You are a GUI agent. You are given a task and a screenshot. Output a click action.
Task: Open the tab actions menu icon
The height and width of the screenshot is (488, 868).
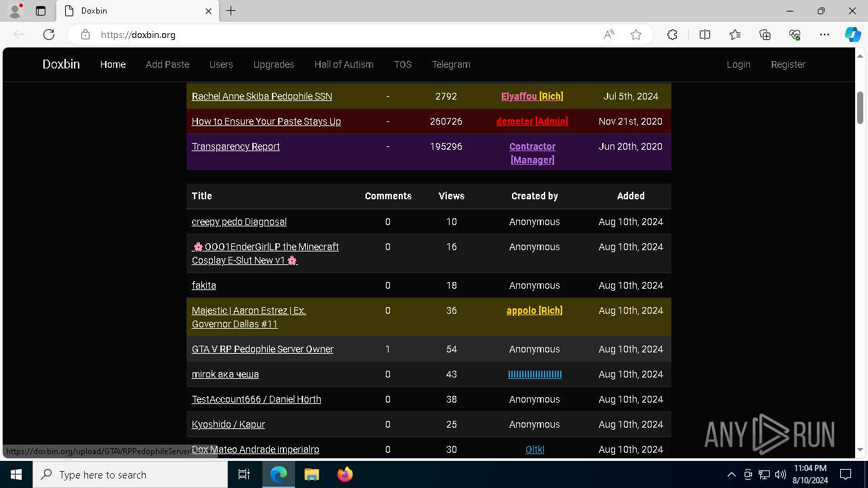41,11
